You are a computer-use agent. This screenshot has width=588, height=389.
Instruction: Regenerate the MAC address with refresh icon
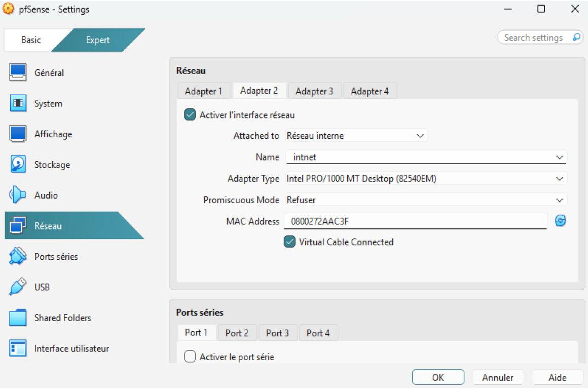pyautogui.click(x=560, y=221)
